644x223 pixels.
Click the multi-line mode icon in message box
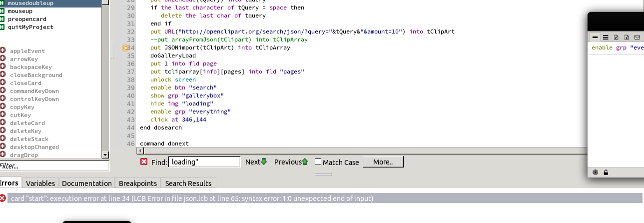click(x=605, y=37)
